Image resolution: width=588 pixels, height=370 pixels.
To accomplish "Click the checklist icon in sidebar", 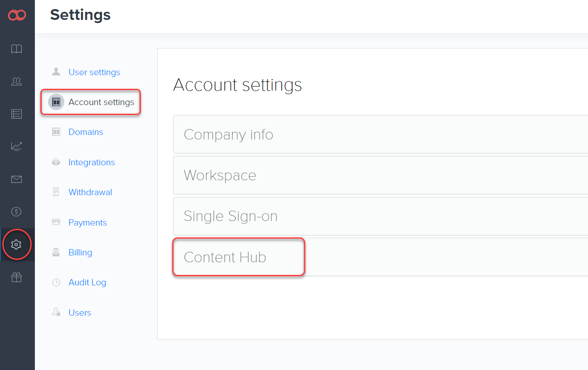I will point(17,114).
